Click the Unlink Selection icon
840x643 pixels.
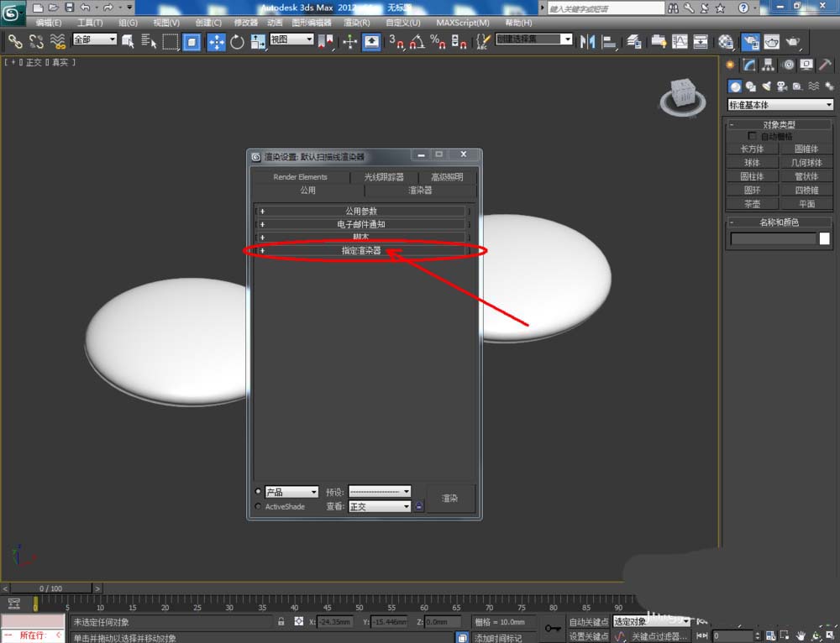pos(36,42)
